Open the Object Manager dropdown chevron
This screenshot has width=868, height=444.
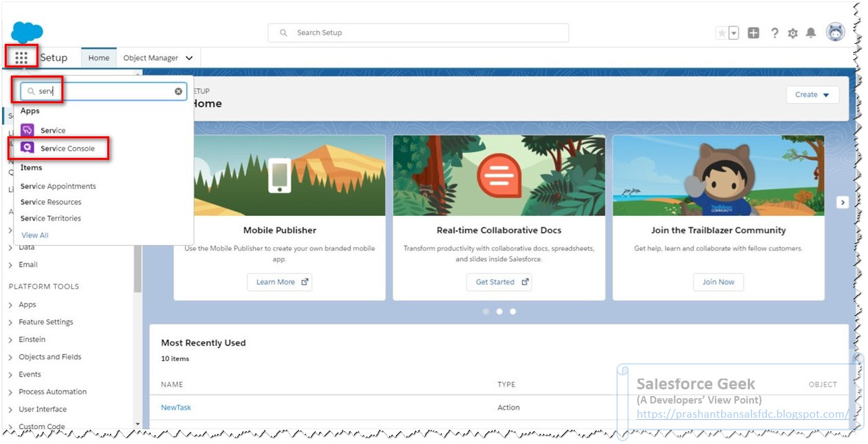pyautogui.click(x=190, y=58)
